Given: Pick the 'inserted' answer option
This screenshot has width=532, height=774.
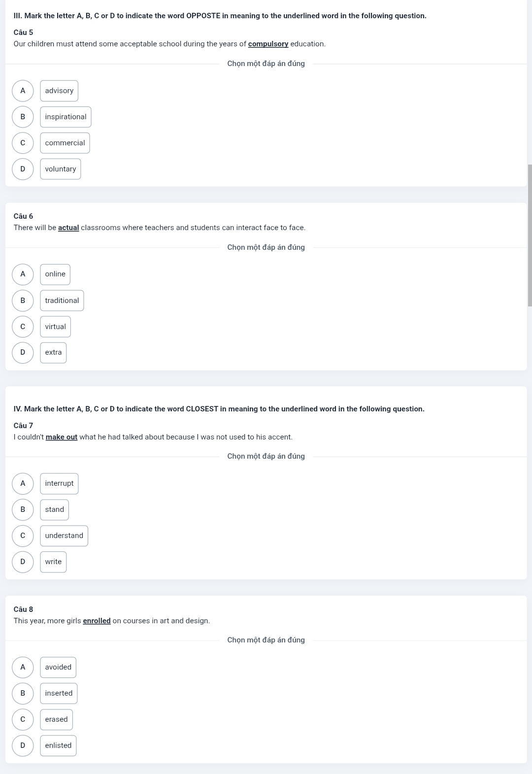Looking at the screenshot, I should 59,693.
